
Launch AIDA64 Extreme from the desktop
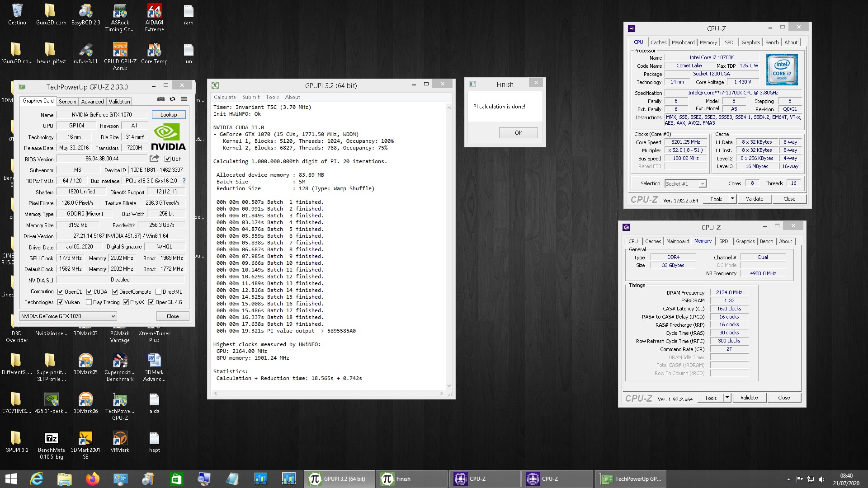(x=154, y=18)
